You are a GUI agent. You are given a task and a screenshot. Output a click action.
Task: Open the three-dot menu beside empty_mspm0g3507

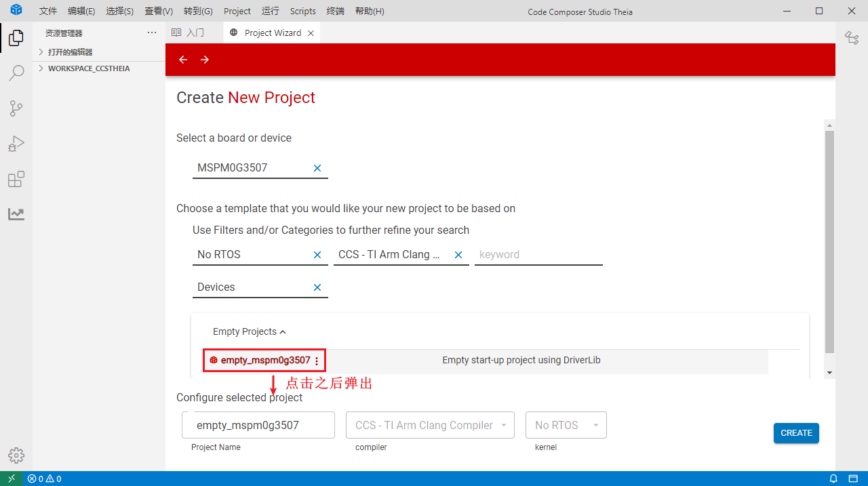click(317, 361)
